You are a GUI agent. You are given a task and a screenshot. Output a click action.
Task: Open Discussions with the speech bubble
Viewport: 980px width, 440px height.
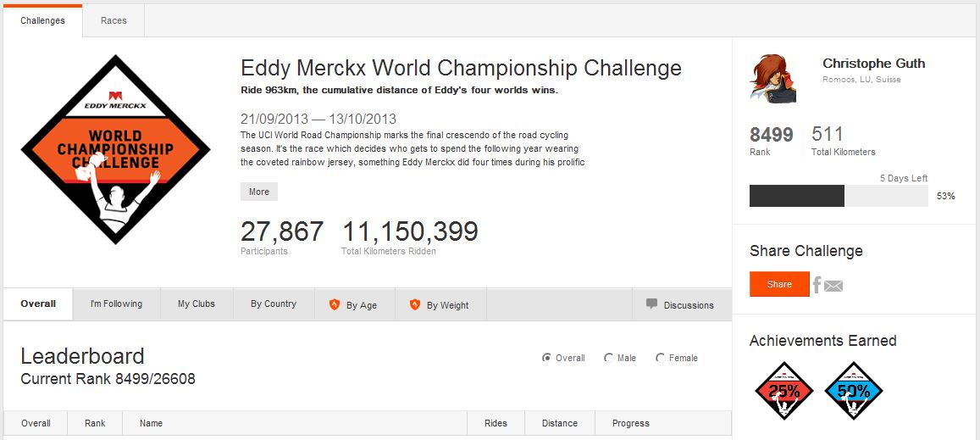click(x=680, y=304)
